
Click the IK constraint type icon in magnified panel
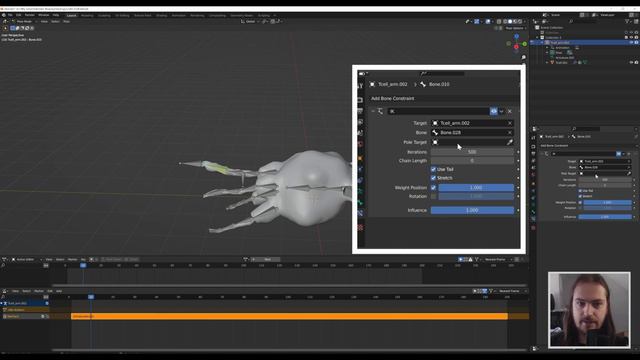380,111
